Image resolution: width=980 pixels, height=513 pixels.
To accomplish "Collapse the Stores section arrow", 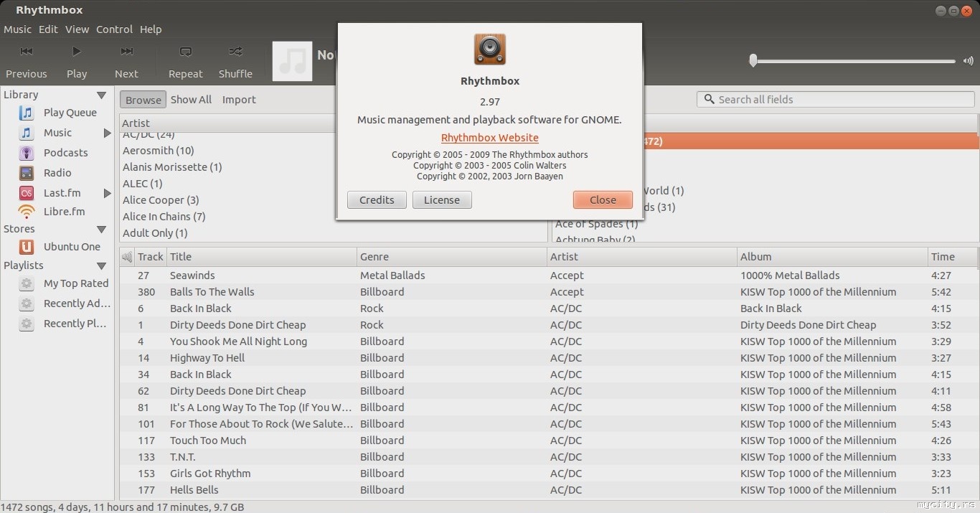I will point(101,229).
